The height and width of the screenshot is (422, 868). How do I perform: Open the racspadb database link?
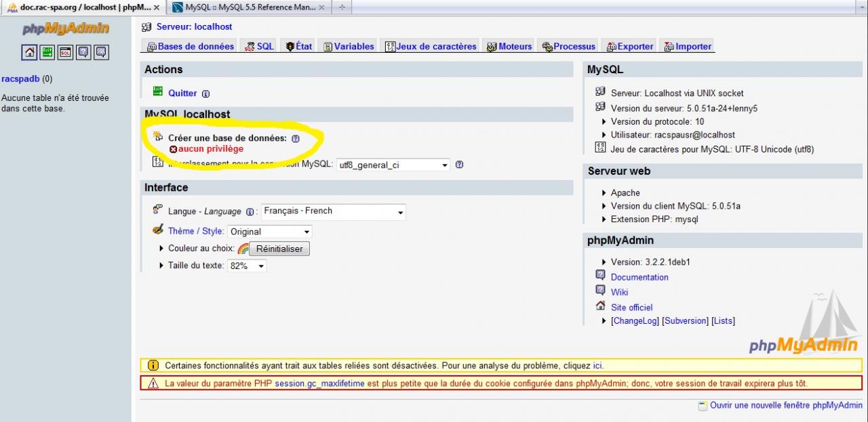click(x=20, y=79)
